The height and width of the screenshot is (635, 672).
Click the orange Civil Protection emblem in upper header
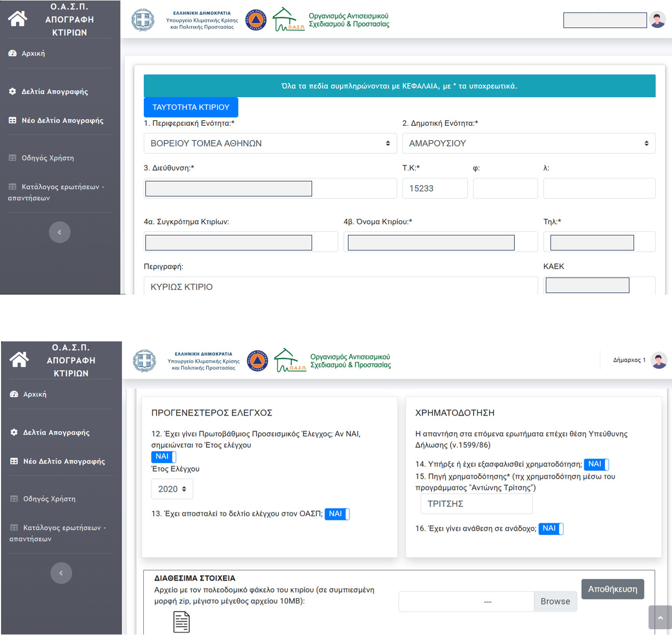(x=256, y=20)
